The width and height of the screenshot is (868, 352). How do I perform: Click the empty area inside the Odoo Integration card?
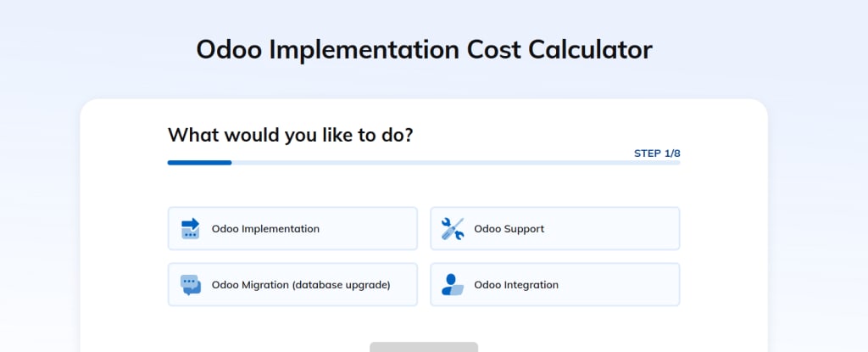pos(627,285)
